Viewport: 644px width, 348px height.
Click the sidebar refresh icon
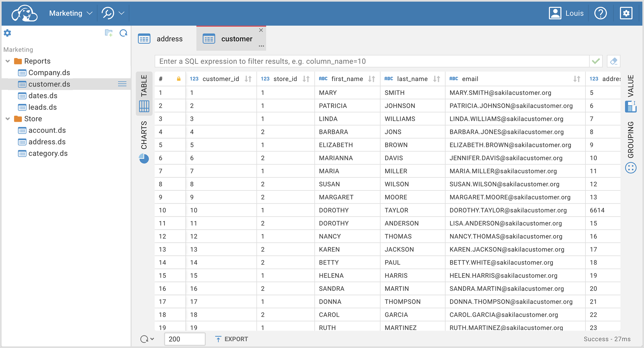[123, 33]
